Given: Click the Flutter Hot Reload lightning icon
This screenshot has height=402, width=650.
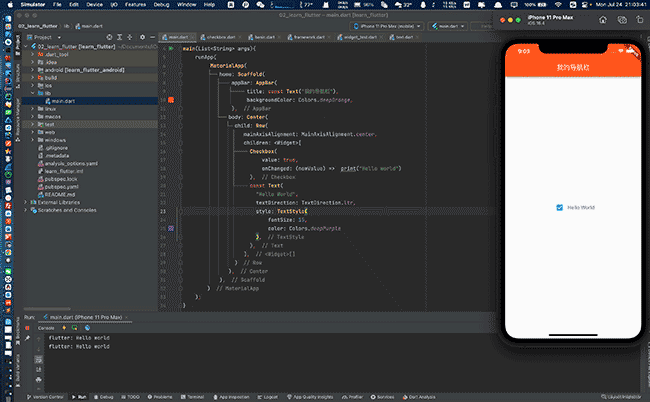Looking at the screenshot, I should click(64, 328).
